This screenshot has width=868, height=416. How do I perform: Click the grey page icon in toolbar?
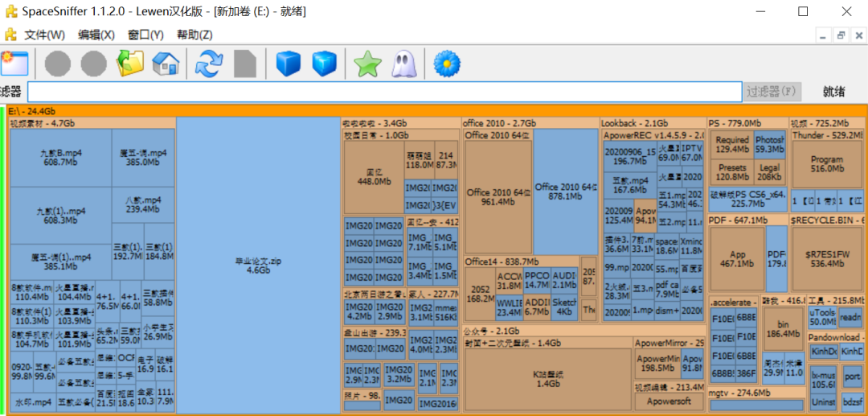(244, 64)
